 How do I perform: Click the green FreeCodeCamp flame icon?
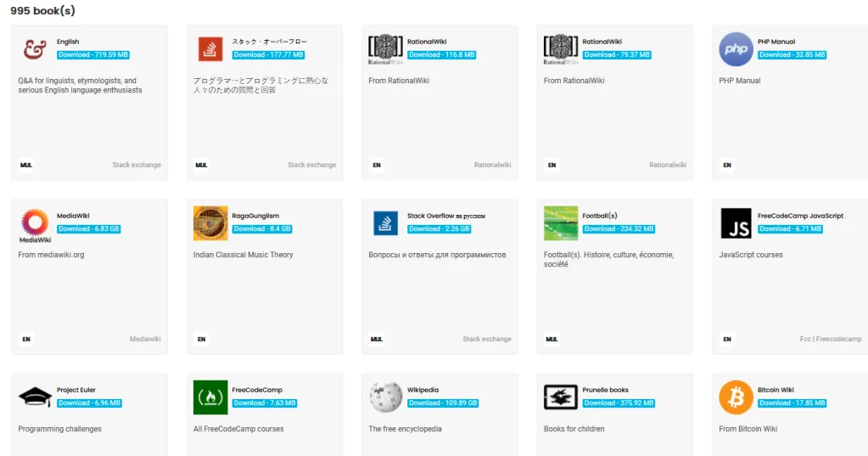coord(210,397)
